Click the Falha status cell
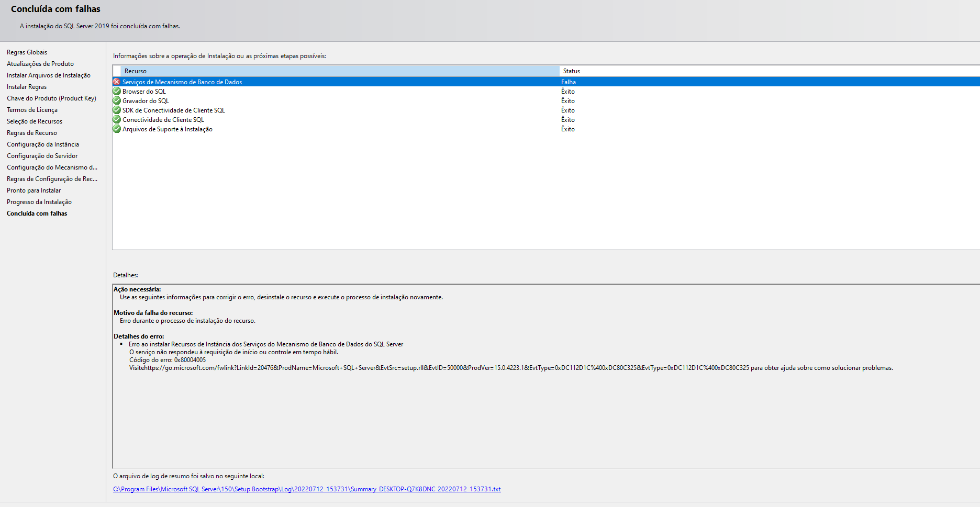This screenshot has height=507, width=980. (569, 82)
